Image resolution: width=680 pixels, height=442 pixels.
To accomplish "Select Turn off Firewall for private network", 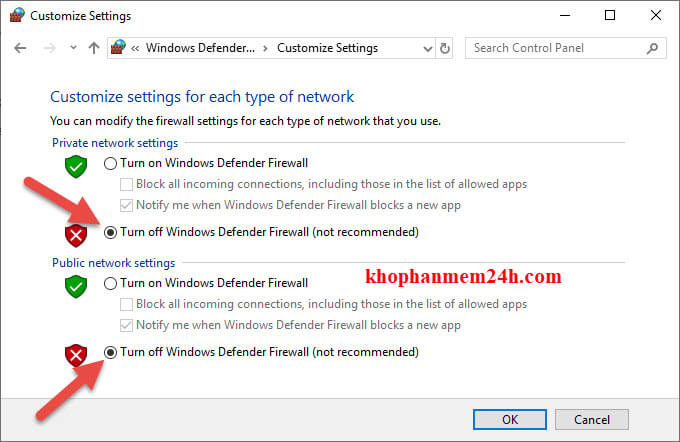I will [x=110, y=232].
